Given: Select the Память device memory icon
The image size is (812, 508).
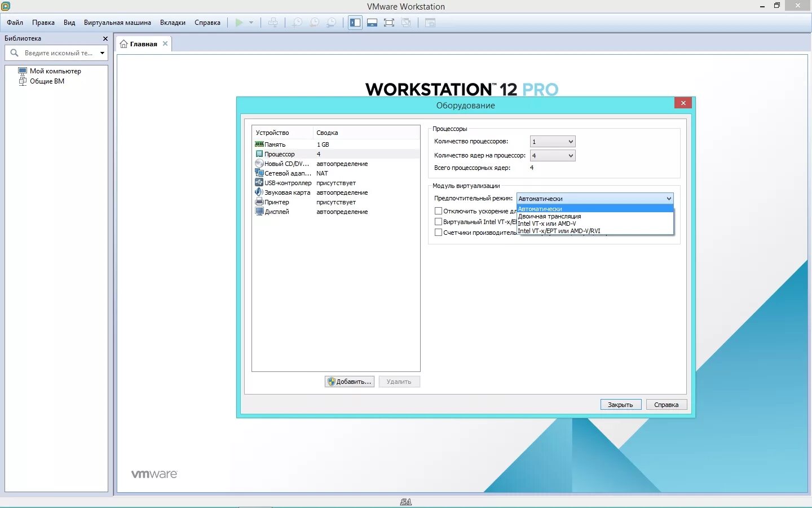Looking at the screenshot, I should (259, 144).
